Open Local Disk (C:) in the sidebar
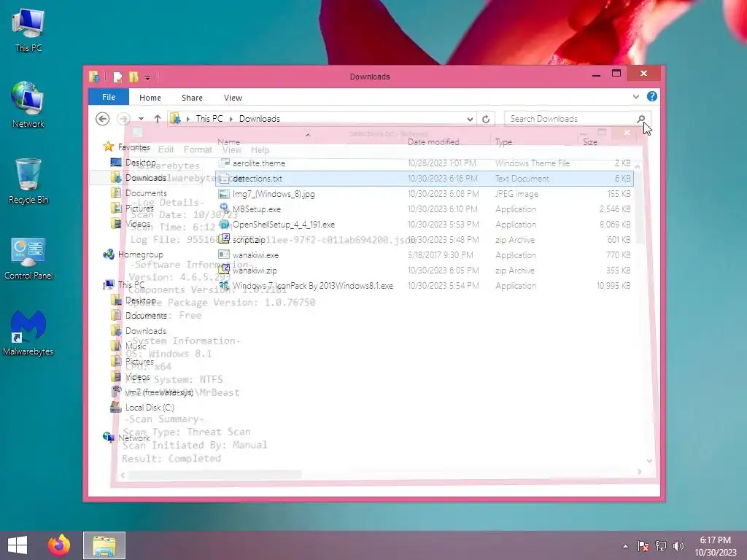 click(150, 408)
